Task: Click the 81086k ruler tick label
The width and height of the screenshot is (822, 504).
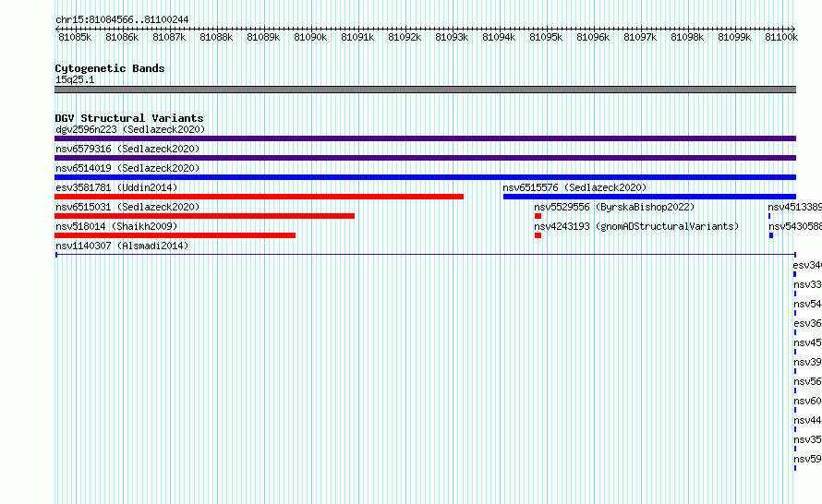Action: (x=122, y=37)
